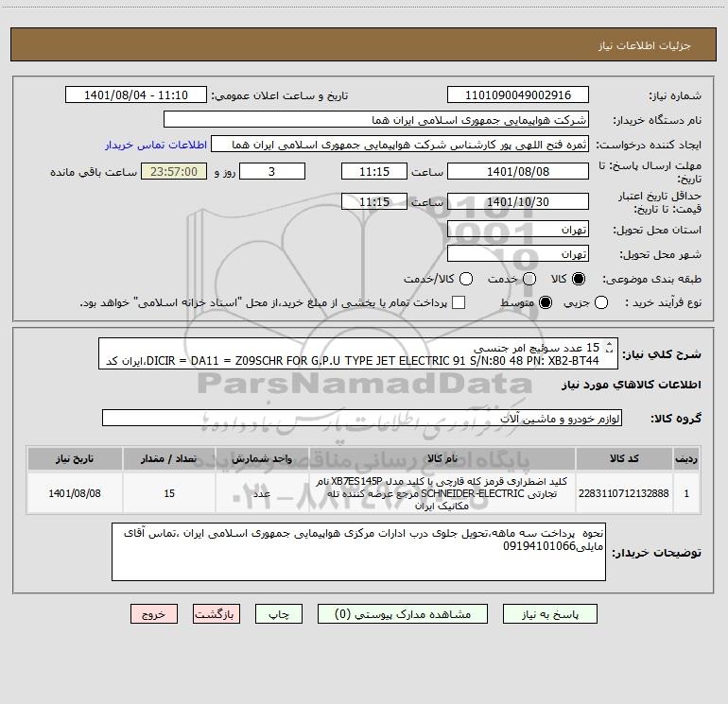Screen dimensions: 728x704
Task: Click the بازگشت back button
Action: [x=217, y=614]
